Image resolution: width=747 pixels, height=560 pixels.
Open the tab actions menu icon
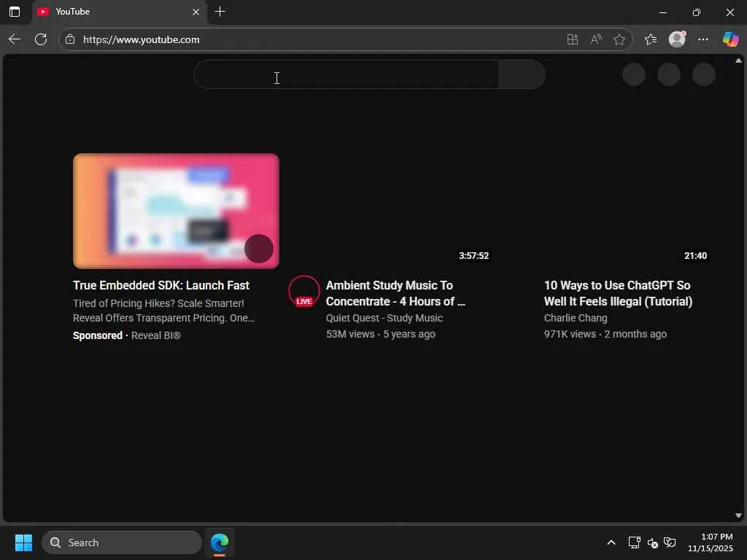click(15, 12)
